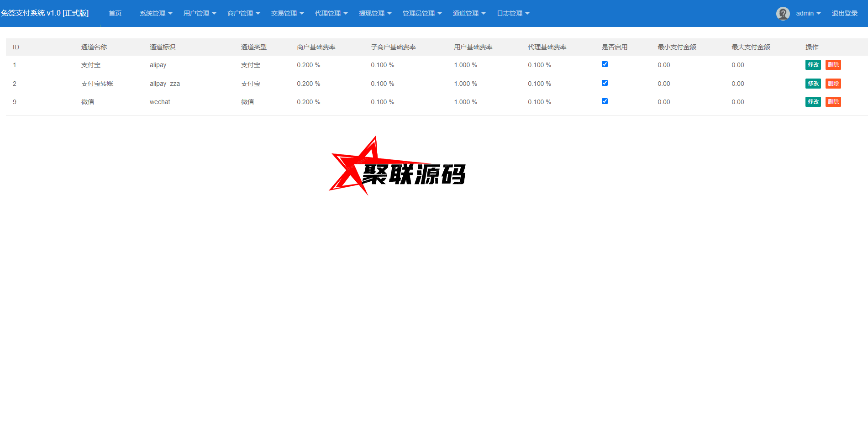Click the 是否启用 column header

615,47
